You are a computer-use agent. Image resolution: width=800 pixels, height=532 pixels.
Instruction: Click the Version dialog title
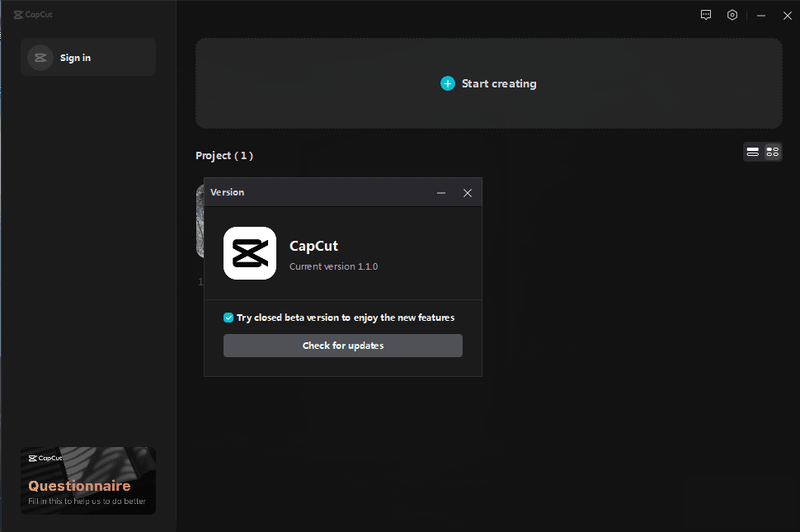coord(228,192)
